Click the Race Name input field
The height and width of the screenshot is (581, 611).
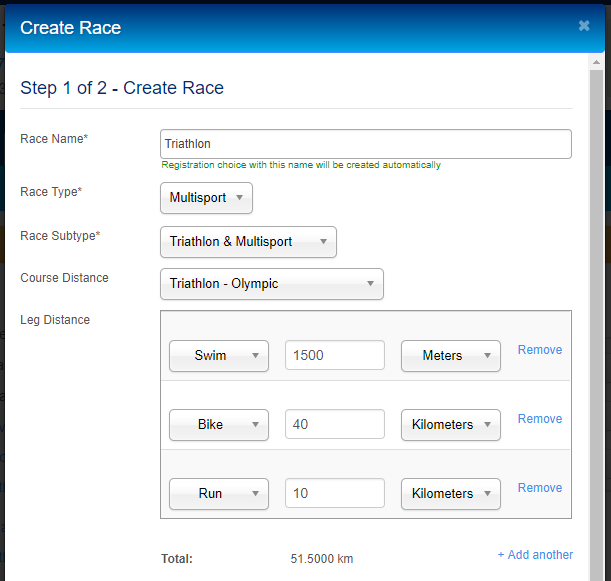366,144
